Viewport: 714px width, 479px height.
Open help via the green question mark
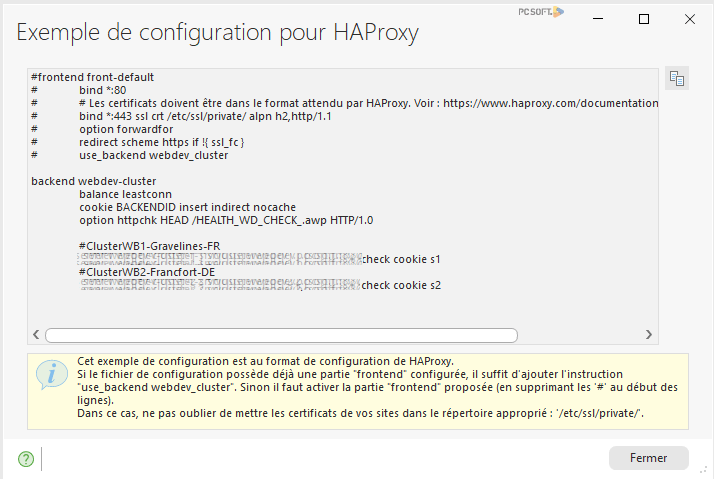click(x=26, y=459)
